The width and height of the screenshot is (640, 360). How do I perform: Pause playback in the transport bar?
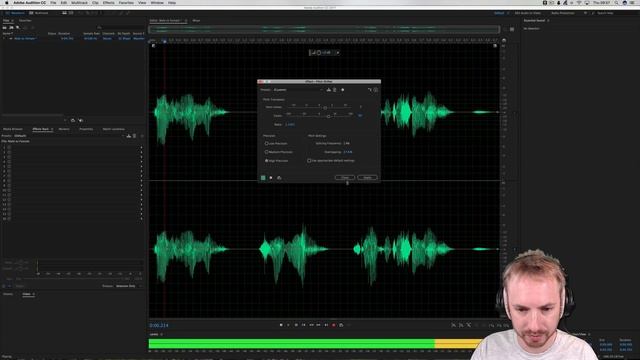point(296,325)
